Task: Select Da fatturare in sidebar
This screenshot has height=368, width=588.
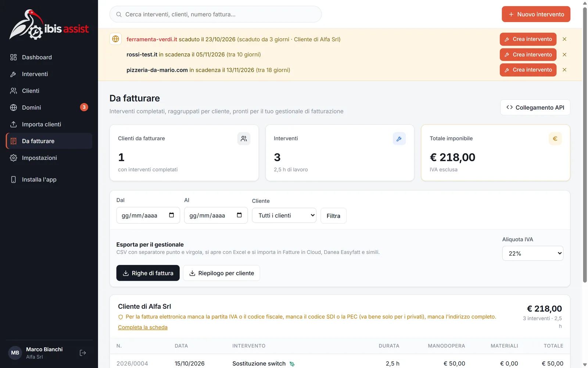Action: coord(49,141)
